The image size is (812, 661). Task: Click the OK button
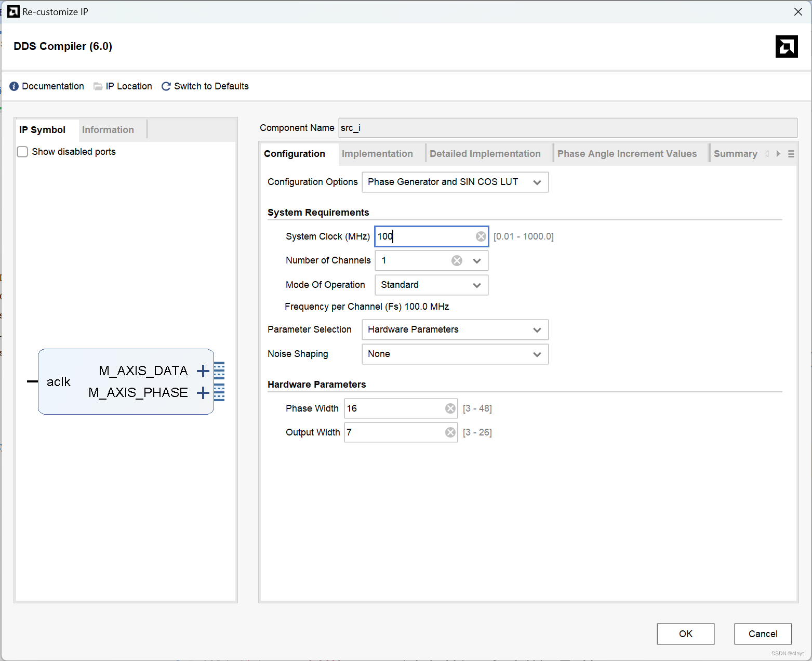(x=686, y=634)
